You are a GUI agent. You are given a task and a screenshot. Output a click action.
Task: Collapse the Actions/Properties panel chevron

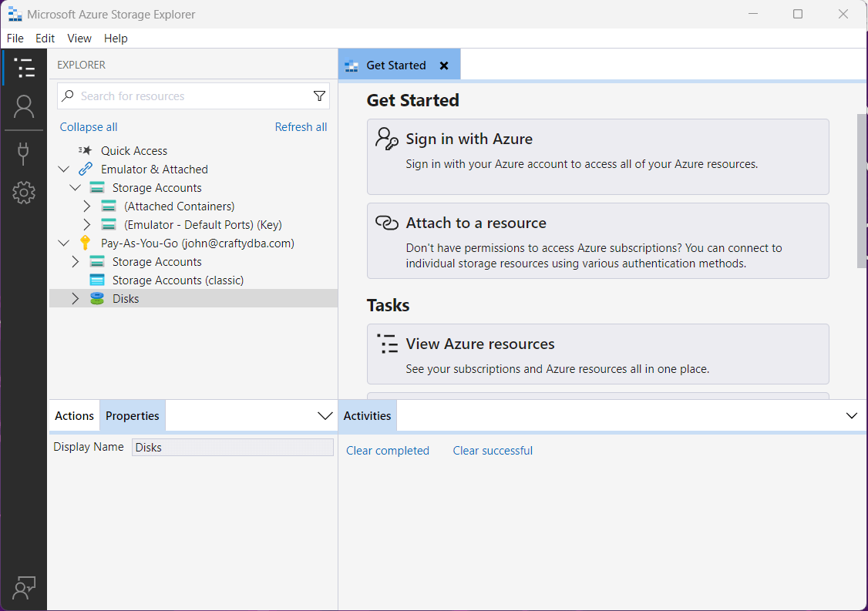(x=325, y=416)
